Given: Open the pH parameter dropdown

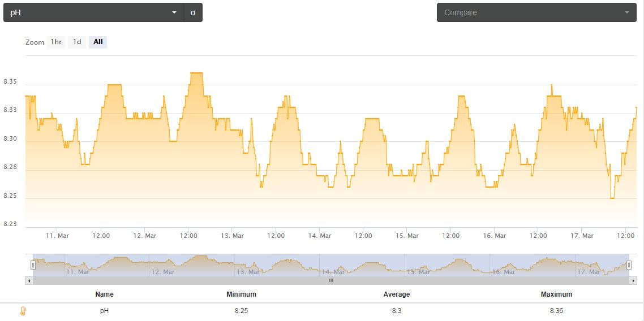Looking at the screenshot, I should 93,12.
